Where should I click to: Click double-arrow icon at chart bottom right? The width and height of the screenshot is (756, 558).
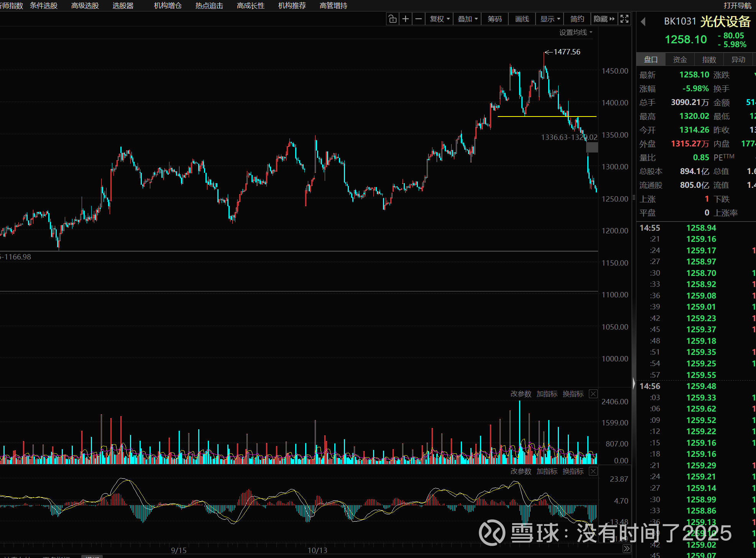(627, 548)
